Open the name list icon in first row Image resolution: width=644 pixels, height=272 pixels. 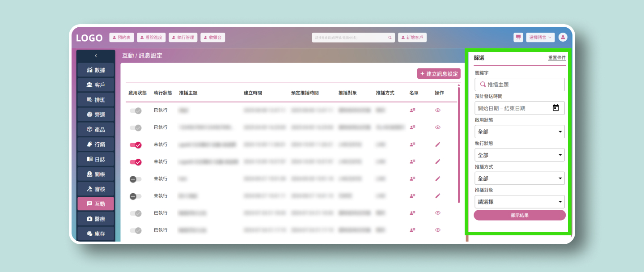point(412,110)
